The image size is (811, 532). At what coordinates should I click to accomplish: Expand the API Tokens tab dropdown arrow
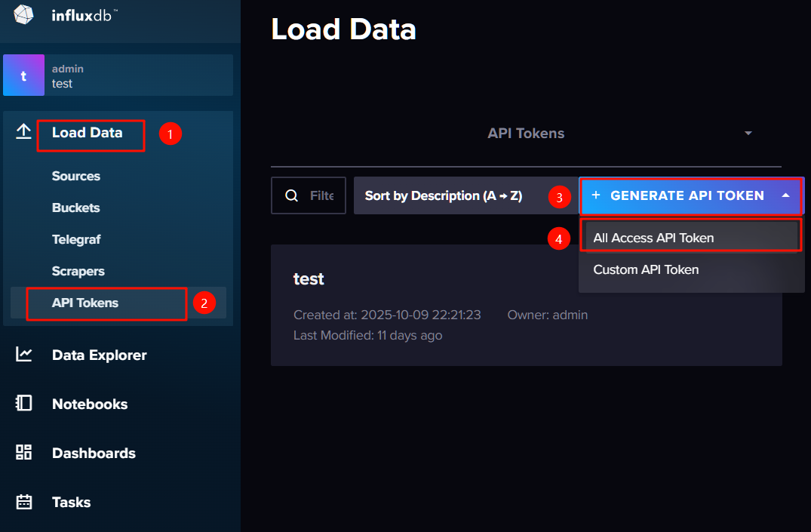(x=748, y=134)
